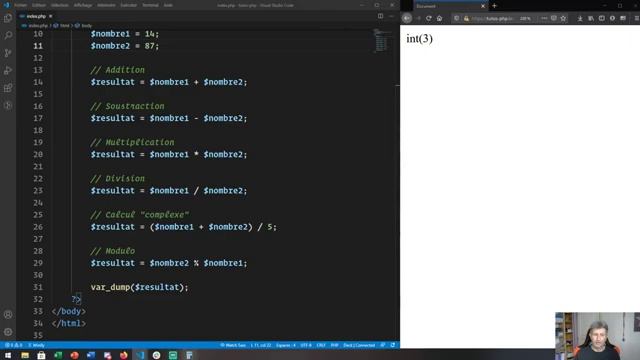Reload the page in Firefox
This screenshot has width=640, height=360.
click(x=429, y=18)
